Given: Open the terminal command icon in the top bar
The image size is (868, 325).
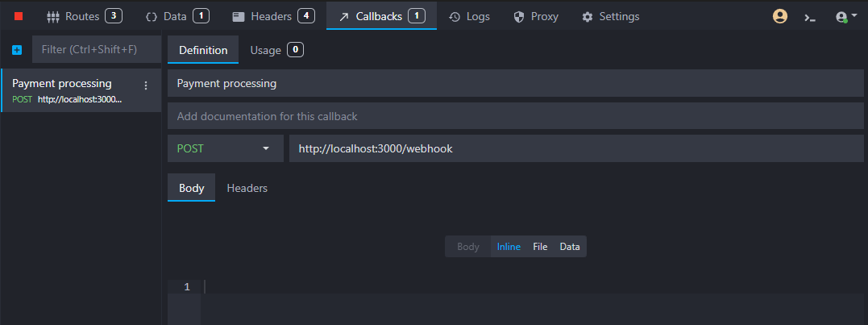Looking at the screenshot, I should [810, 16].
